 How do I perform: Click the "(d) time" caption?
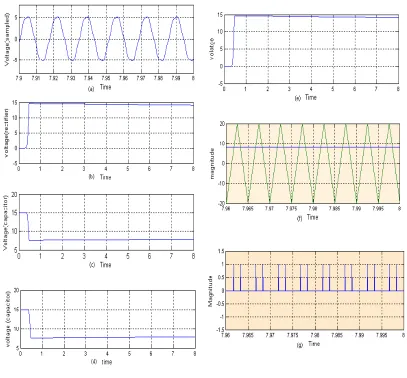(x=101, y=362)
